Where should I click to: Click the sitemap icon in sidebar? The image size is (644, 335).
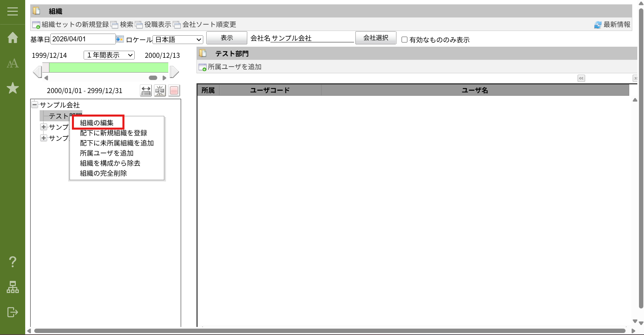pyautogui.click(x=12, y=287)
